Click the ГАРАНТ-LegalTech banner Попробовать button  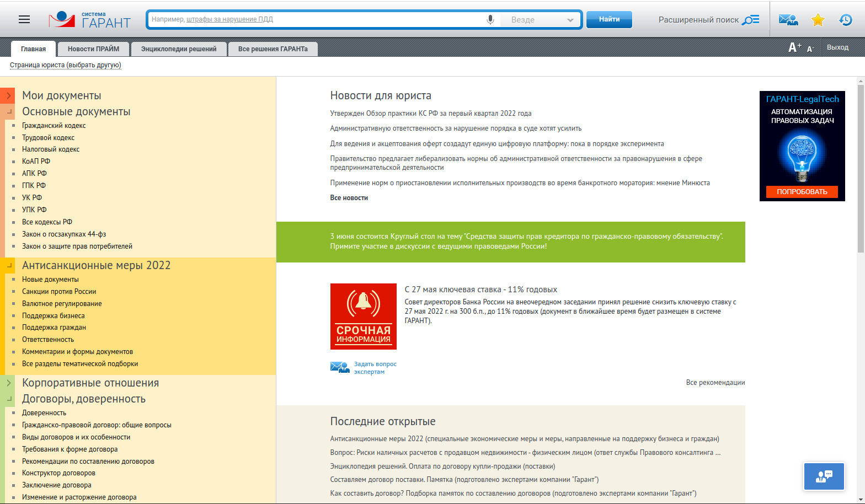[802, 192]
